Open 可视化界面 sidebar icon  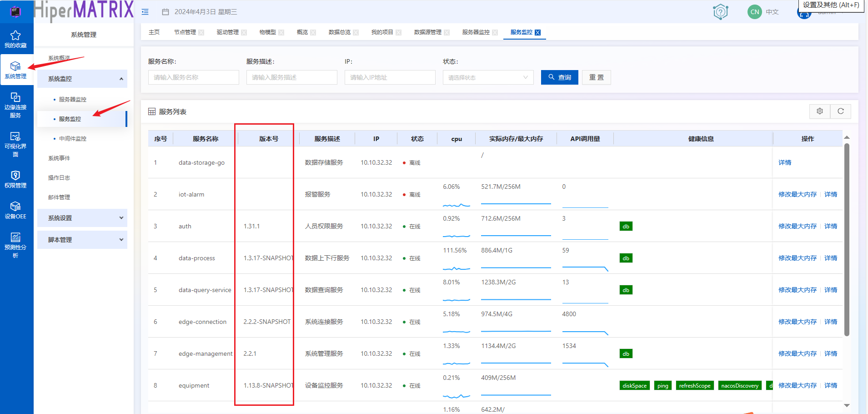[x=15, y=144]
